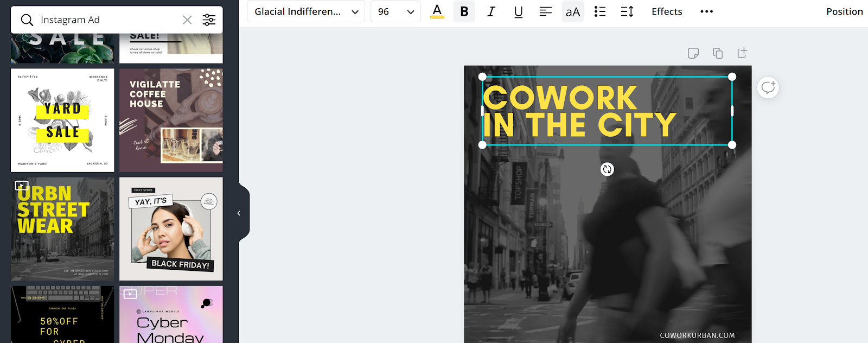This screenshot has width=868, height=343.
Task: Select the Yard Sale template
Action: (62, 120)
